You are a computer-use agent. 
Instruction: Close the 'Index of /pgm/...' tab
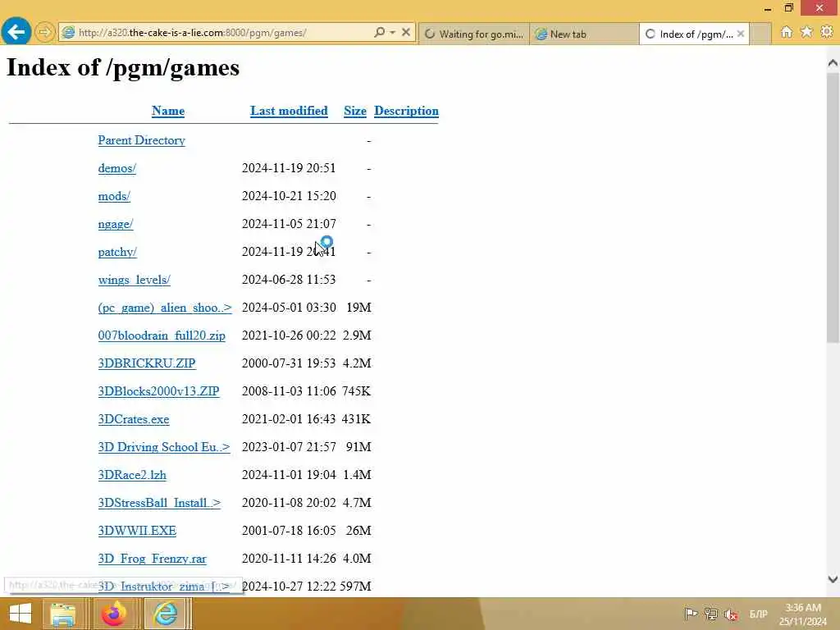click(x=741, y=34)
